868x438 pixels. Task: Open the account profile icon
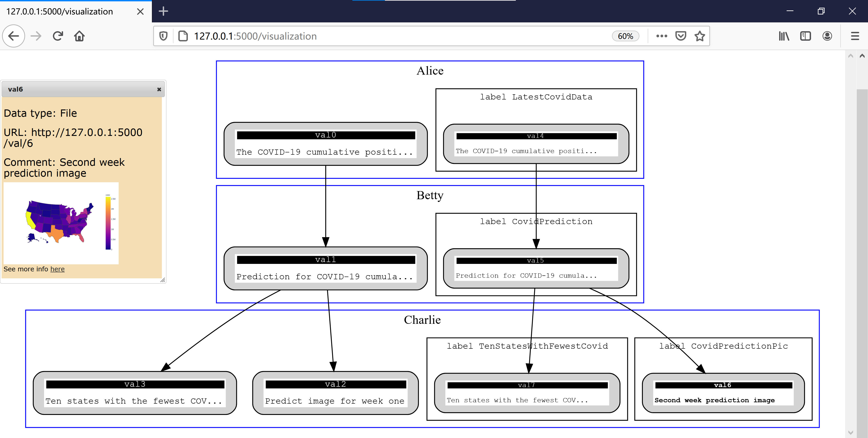(x=827, y=36)
